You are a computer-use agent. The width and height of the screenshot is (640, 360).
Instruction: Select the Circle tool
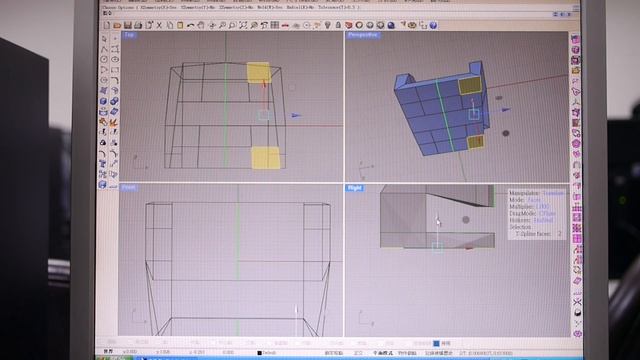104,59
